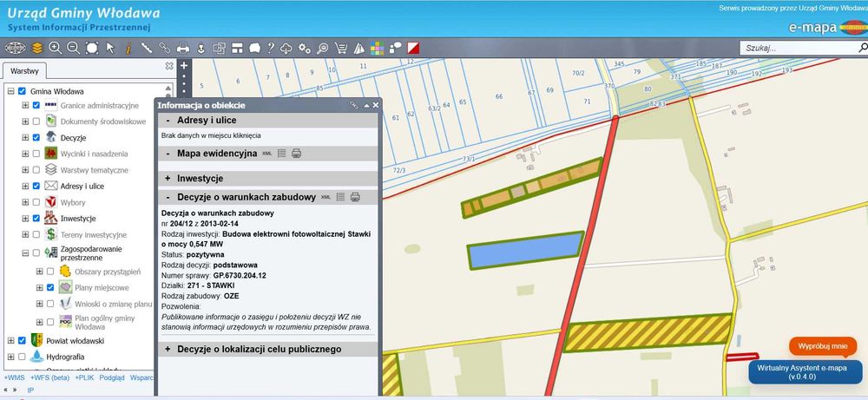
Task: Uncheck the Decyzje layer checkbox
Action: 36,137
